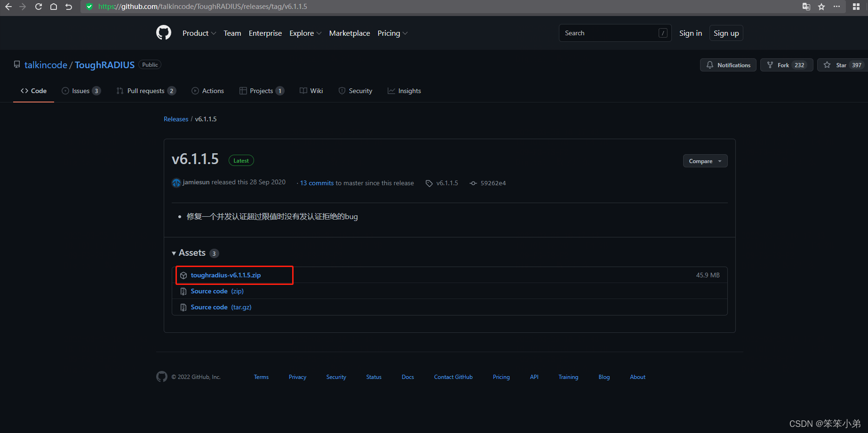Open the 13 commits link
Image resolution: width=868 pixels, height=433 pixels.
coord(317,183)
